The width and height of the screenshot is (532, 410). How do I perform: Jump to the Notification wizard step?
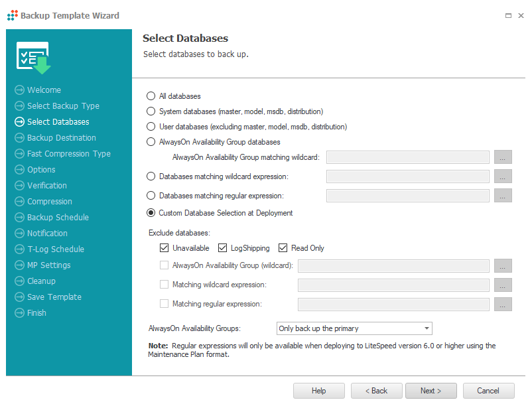click(47, 234)
